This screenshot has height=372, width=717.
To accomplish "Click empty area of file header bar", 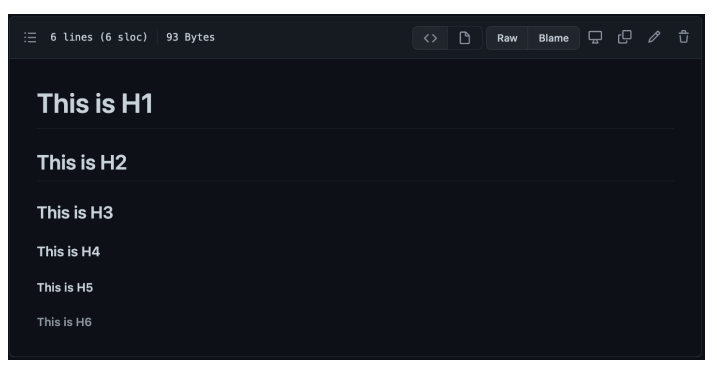I will [x=311, y=37].
